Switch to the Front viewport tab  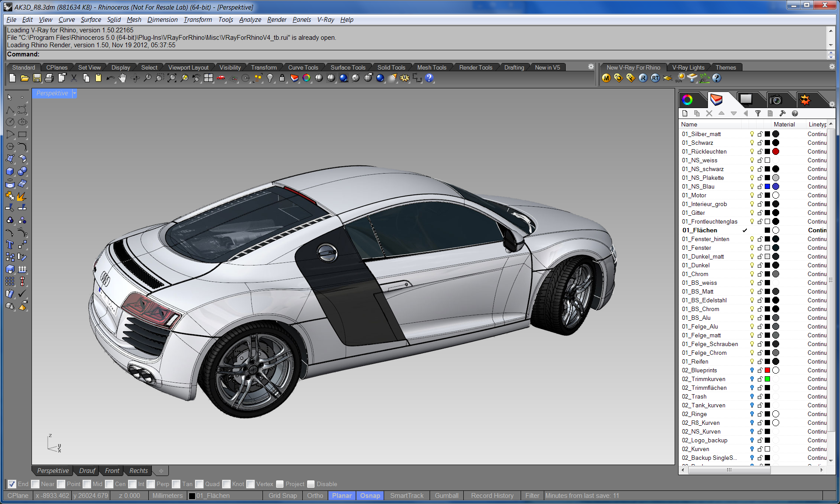pos(112,471)
